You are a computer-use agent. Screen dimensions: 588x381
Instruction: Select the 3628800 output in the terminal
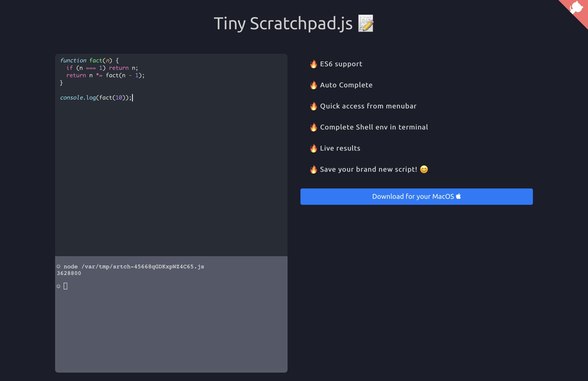pyautogui.click(x=68, y=273)
